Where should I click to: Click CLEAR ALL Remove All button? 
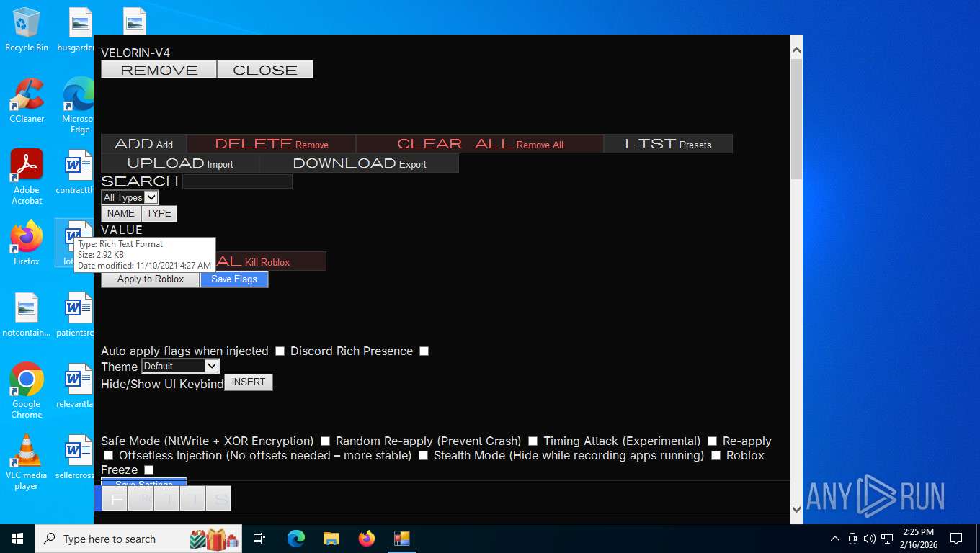tap(480, 144)
